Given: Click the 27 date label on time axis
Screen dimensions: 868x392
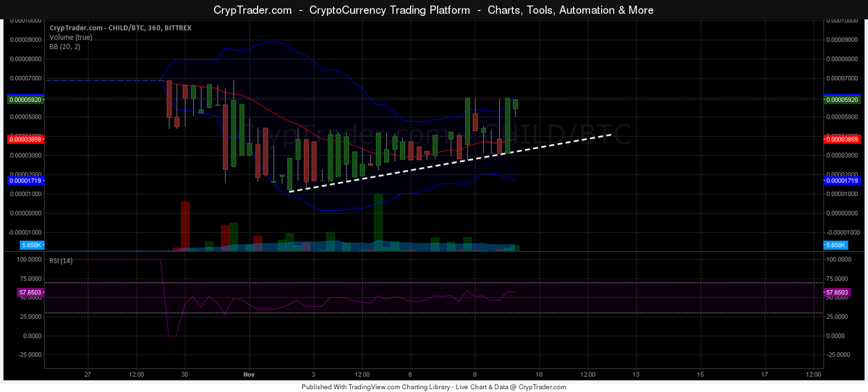Looking at the screenshot, I should tap(88, 375).
